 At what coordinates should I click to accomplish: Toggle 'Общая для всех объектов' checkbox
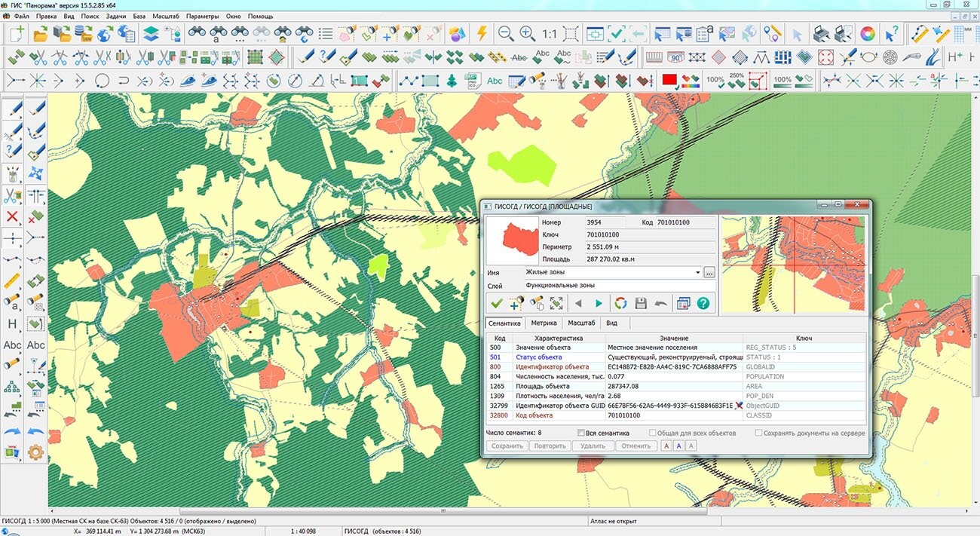653,433
